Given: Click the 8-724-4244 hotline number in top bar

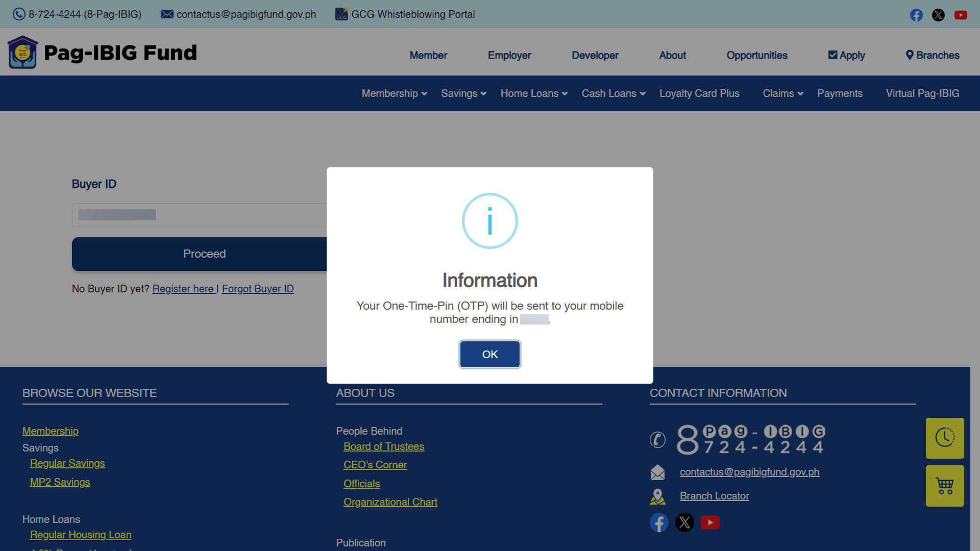Looking at the screenshot, I should point(85,14).
